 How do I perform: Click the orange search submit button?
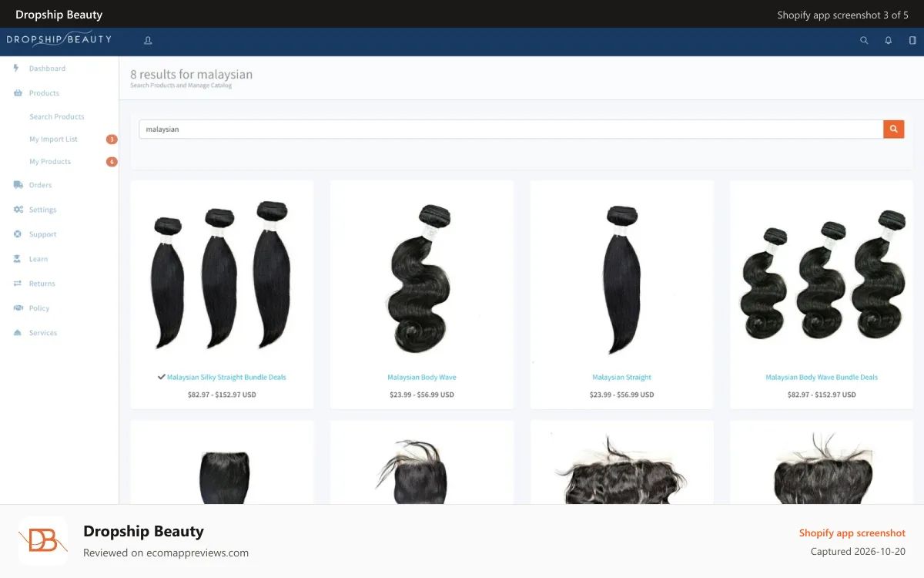[893, 129]
